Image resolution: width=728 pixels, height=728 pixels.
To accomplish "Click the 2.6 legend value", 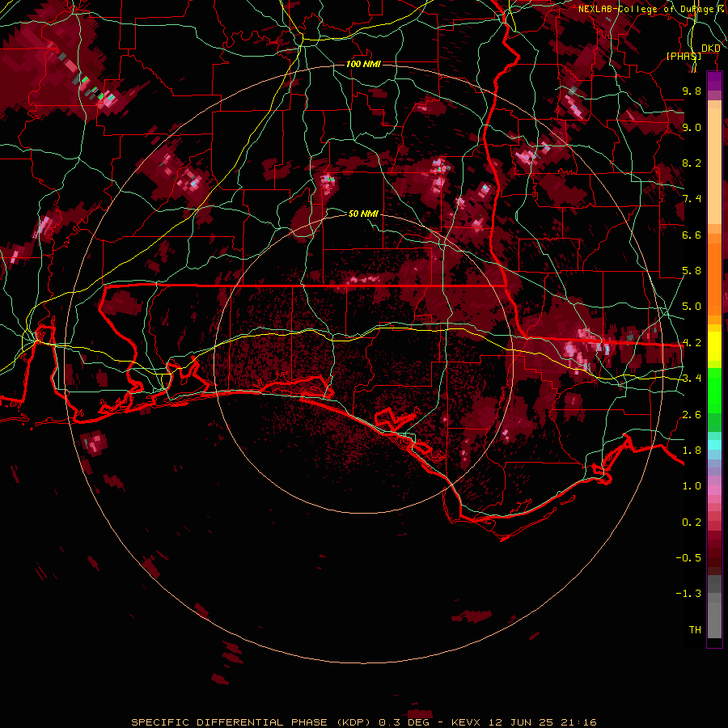I will (x=692, y=414).
